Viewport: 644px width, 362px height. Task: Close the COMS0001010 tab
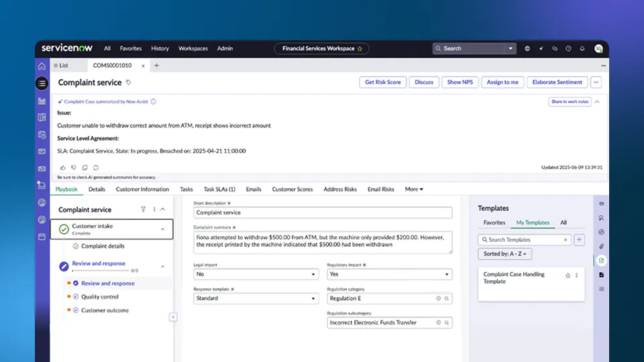pyautogui.click(x=143, y=66)
